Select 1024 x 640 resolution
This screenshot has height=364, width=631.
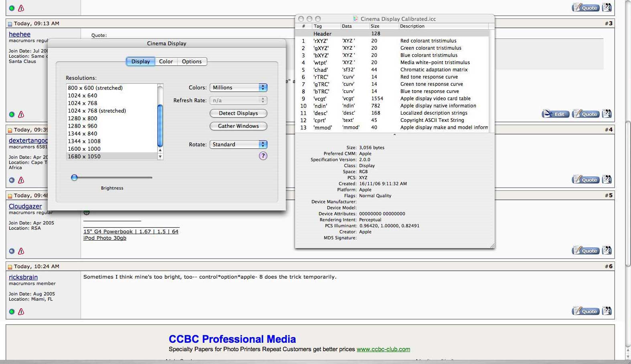tap(112, 95)
